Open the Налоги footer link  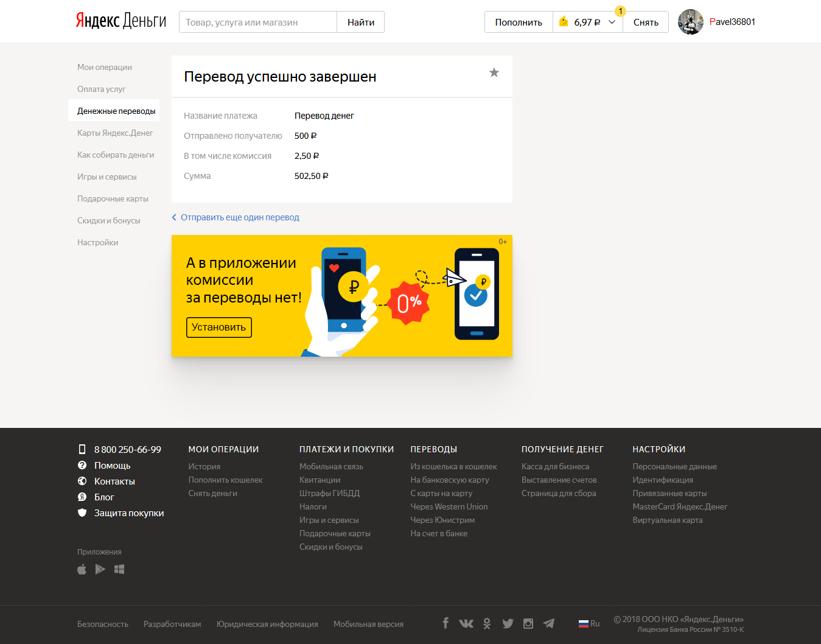313,506
